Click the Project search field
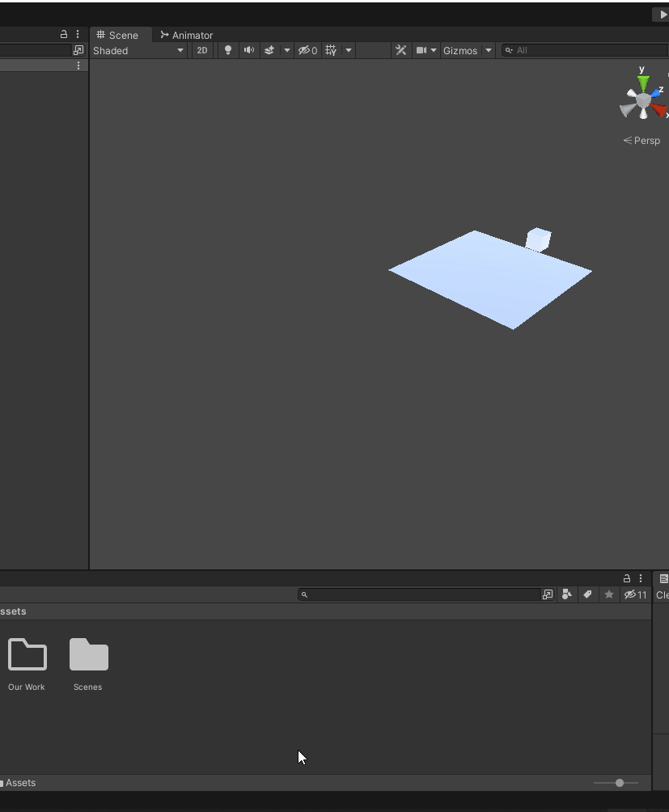The image size is (669, 812). [419, 594]
